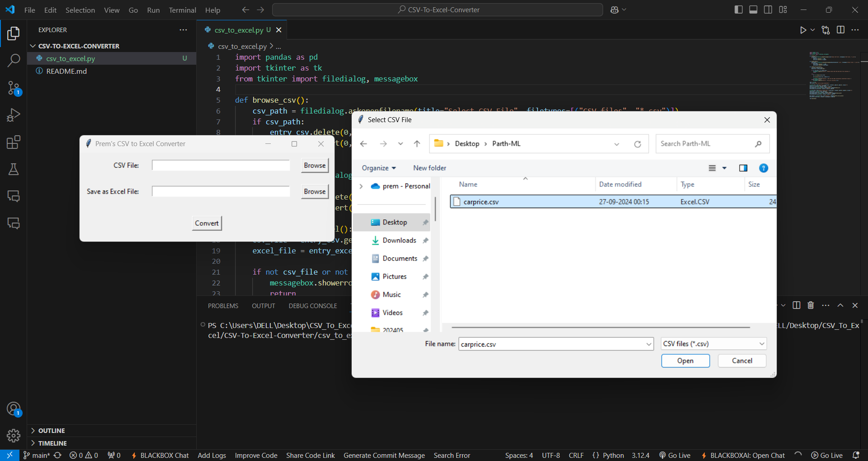Toggle the primary side bar layout icon
The width and height of the screenshot is (868, 461).
point(738,10)
